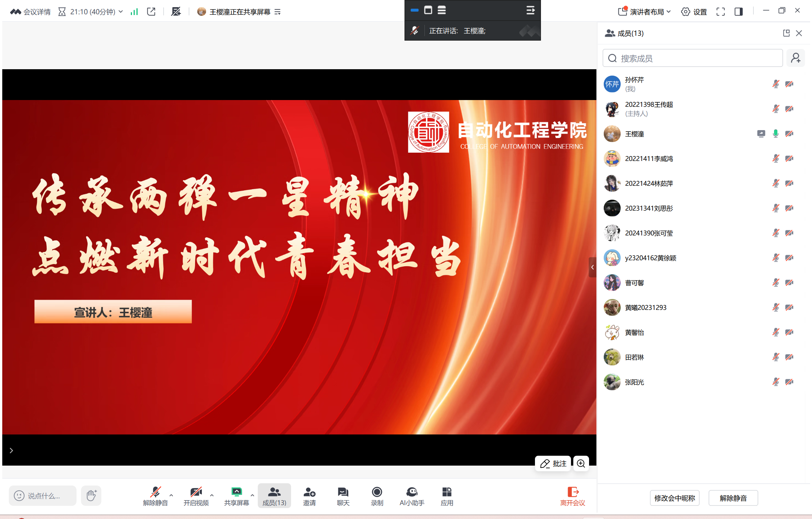Start recording with 录制 button

[x=377, y=496]
